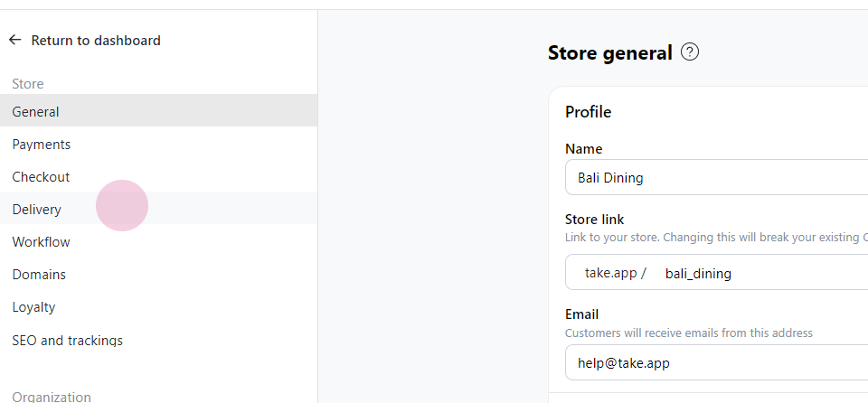Open the help question-mark icon beside Store general
Image resolution: width=868 pixels, height=403 pixels.
690,52
